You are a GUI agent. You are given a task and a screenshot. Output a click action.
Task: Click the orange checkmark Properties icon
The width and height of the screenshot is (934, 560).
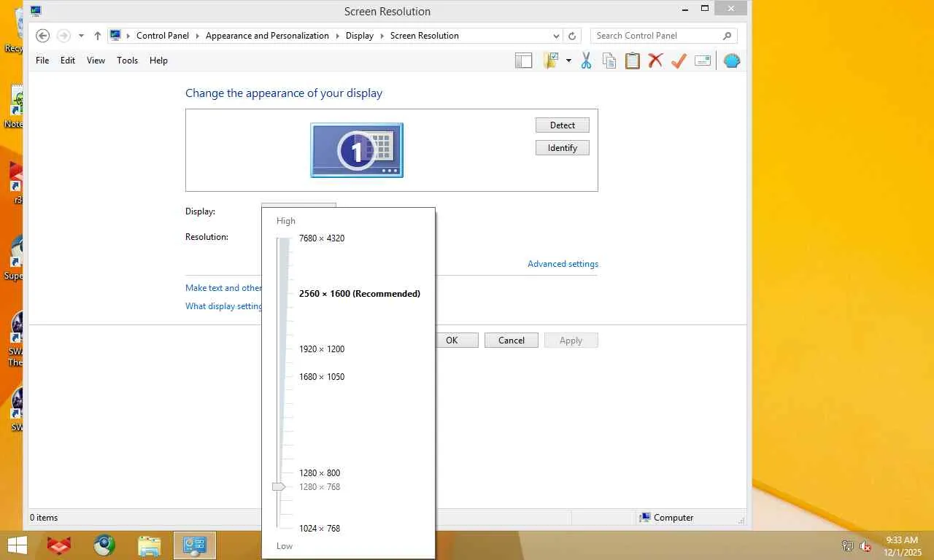679,61
